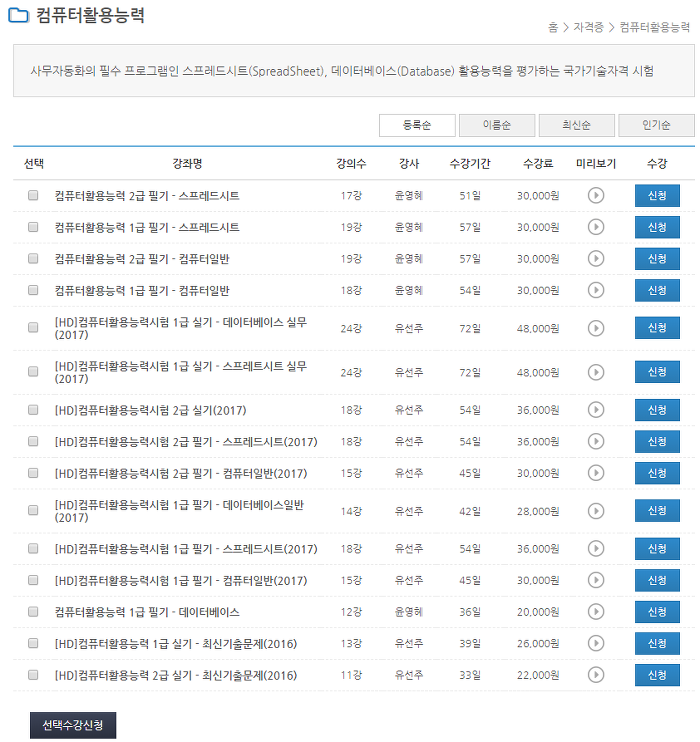Tick checkbox for 1급 실기 데이터베이스 실무 (2017)
Image resolution: width=700 pixels, height=742 pixels.
coord(33,327)
